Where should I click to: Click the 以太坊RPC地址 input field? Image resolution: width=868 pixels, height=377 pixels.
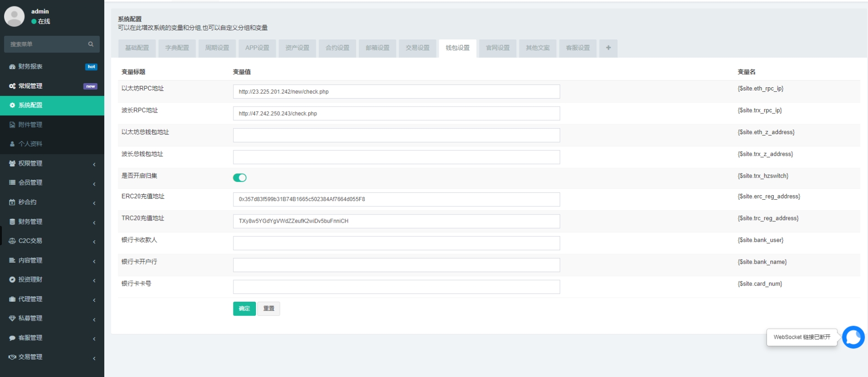(396, 92)
